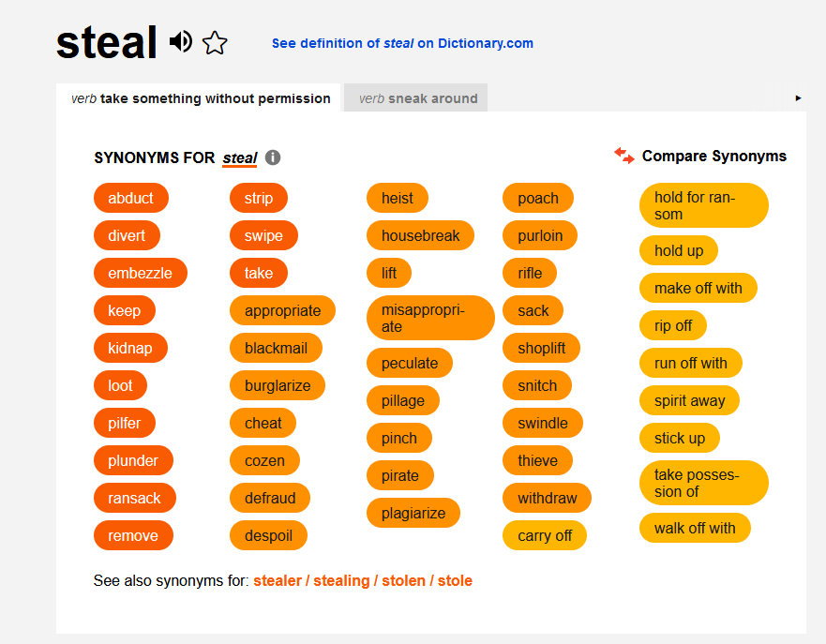The width and height of the screenshot is (826, 644).
Task: Switch to the 'sneak around' tab
Action: tap(417, 98)
